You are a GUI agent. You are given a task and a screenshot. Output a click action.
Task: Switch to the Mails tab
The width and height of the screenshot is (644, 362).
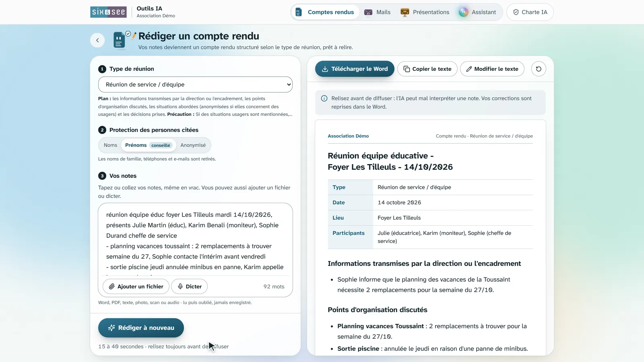(x=378, y=12)
